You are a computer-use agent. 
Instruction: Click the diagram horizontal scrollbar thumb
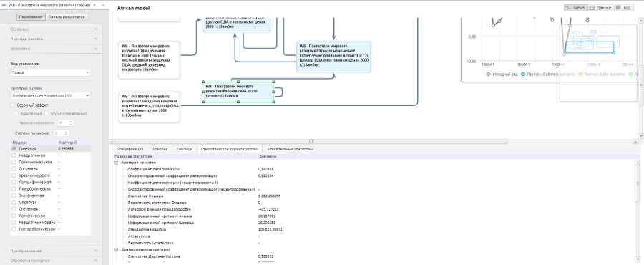click(x=311, y=141)
